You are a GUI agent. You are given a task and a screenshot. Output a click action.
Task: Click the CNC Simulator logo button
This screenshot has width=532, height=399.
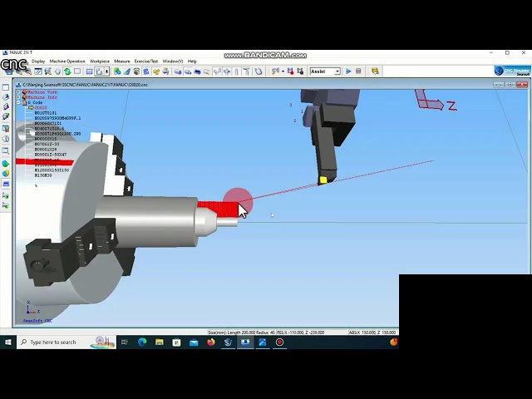coord(512,71)
